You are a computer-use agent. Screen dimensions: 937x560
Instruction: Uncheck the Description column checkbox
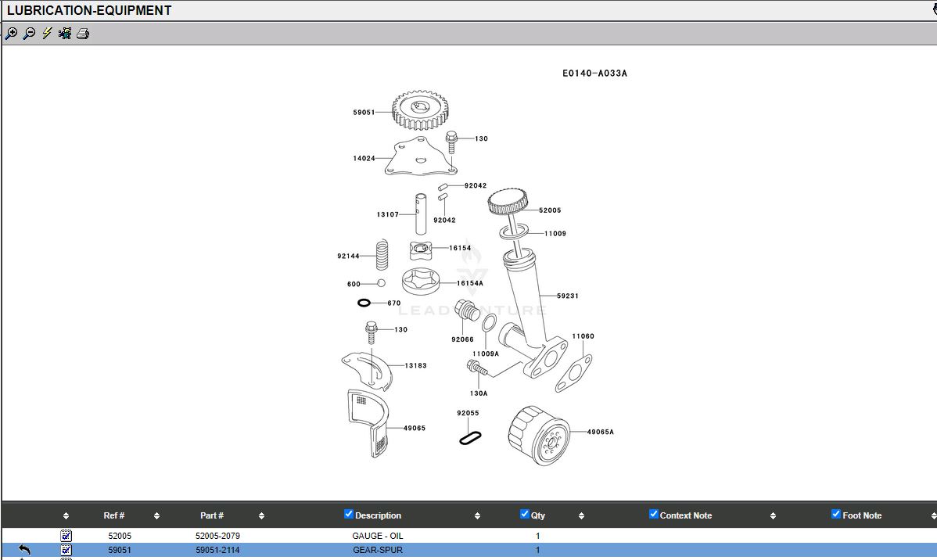pos(349,514)
